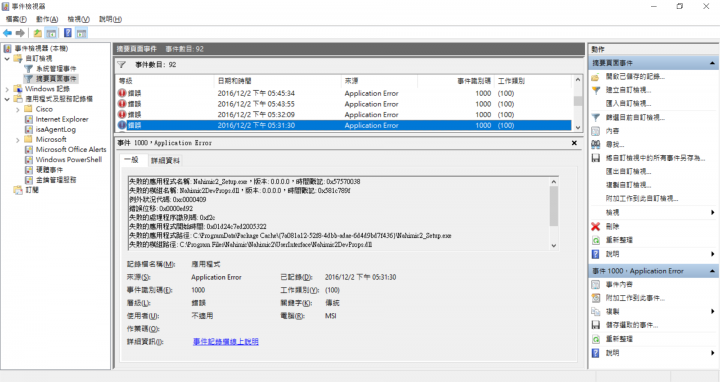Switch to the 詳細資料 tab

pyautogui.click(x=165, y=160)
